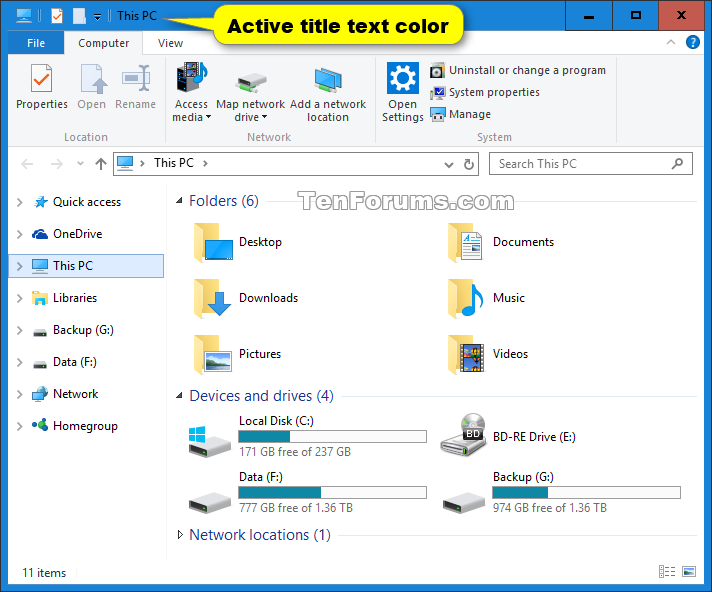Viewport: 712px width, 592px height.
Task: Select the BD-RE Drive (E:) icon
Action: [x=463, y=435]
